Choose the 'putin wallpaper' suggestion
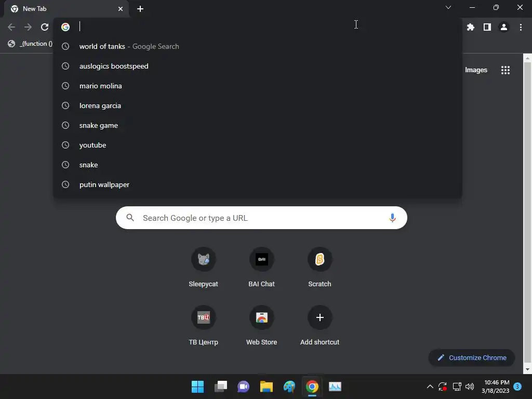532x399 pixels. coord(258,184)
